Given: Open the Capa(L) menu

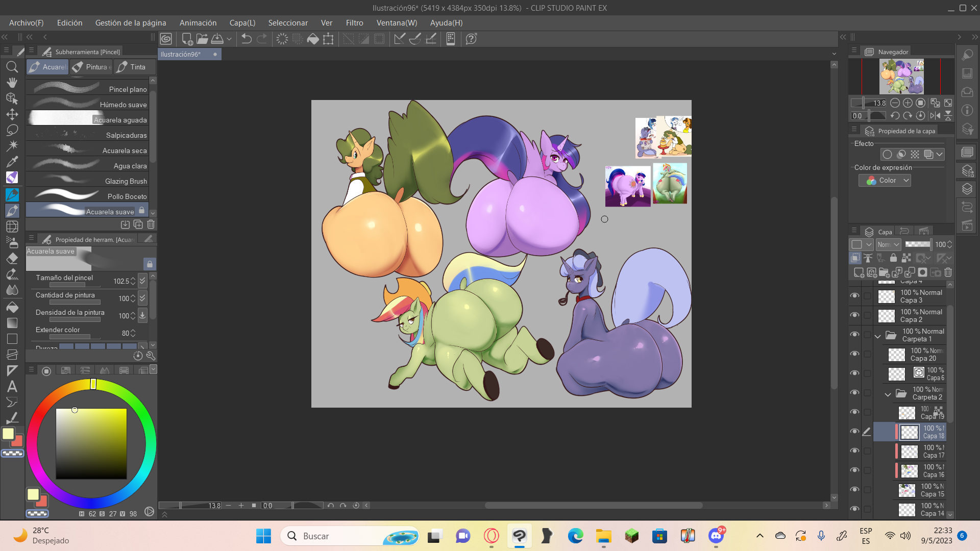Looking at the screenshot, I should [242, 23].
